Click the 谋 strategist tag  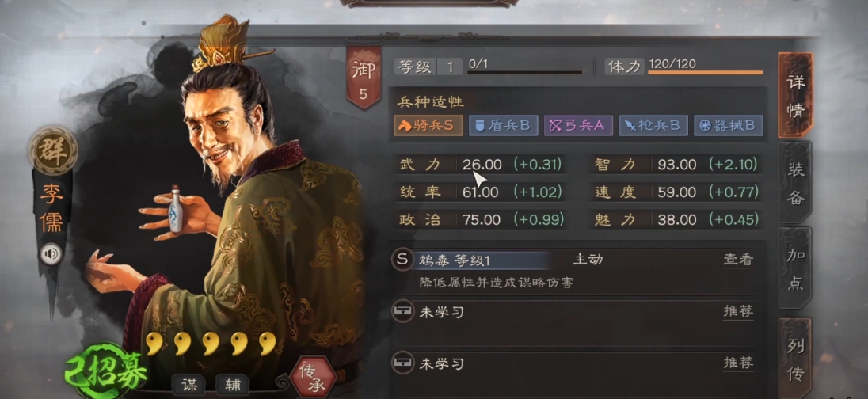click(189, 384)
